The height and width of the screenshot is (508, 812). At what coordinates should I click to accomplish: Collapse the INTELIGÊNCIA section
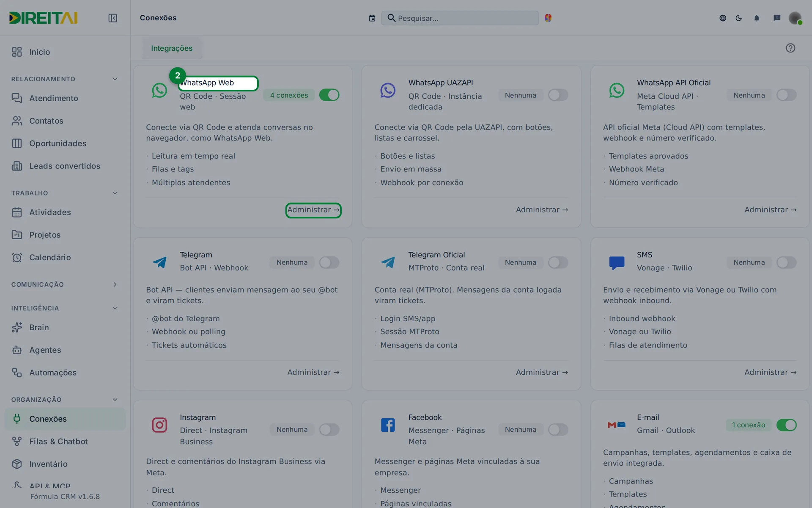(115, 308)
